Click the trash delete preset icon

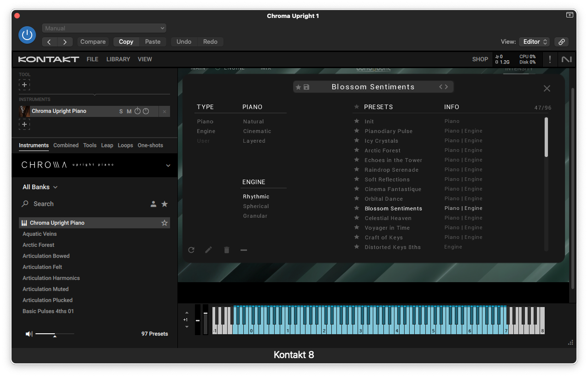tap(226, 250)
